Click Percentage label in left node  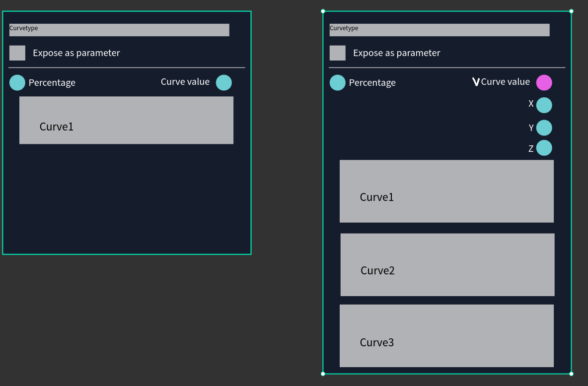pyautogui.click(x=52, y=82)
